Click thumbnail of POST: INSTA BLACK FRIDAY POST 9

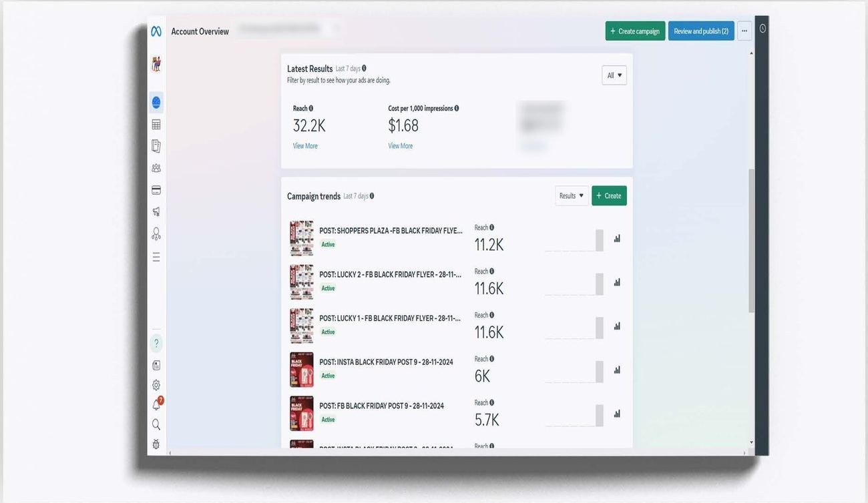click(x=302, y=370)
